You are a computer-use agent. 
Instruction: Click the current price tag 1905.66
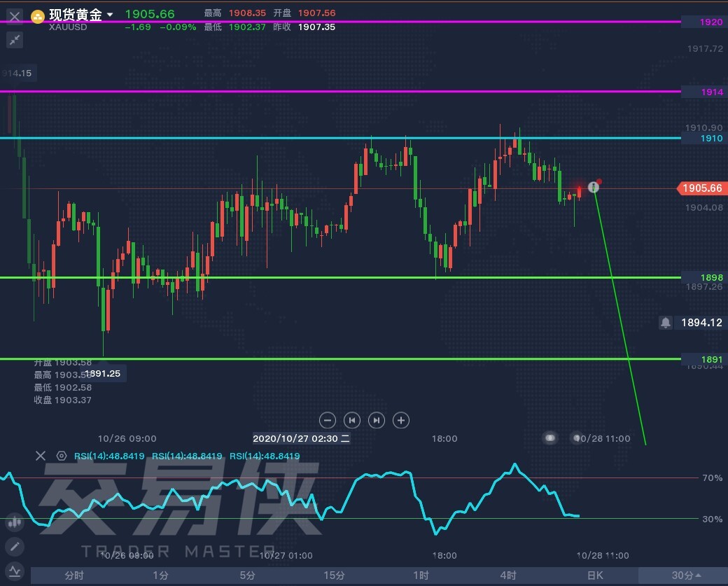[x=701, y=188]
